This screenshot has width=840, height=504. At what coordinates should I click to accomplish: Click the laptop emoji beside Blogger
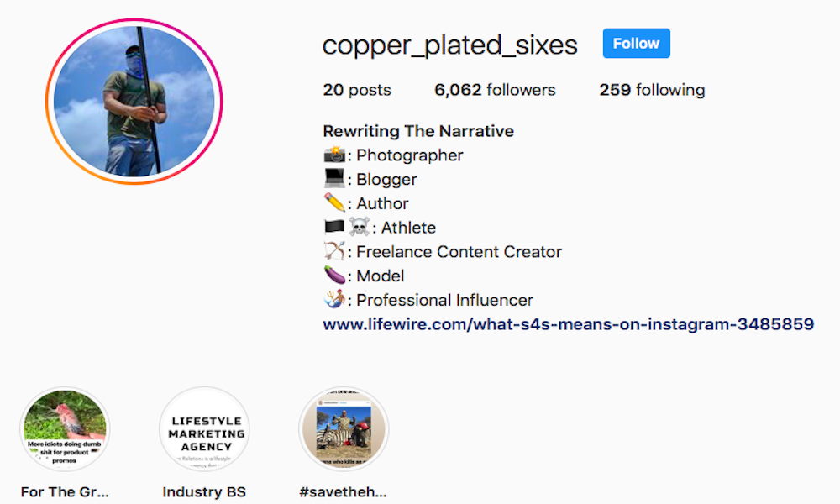(334, 179)
